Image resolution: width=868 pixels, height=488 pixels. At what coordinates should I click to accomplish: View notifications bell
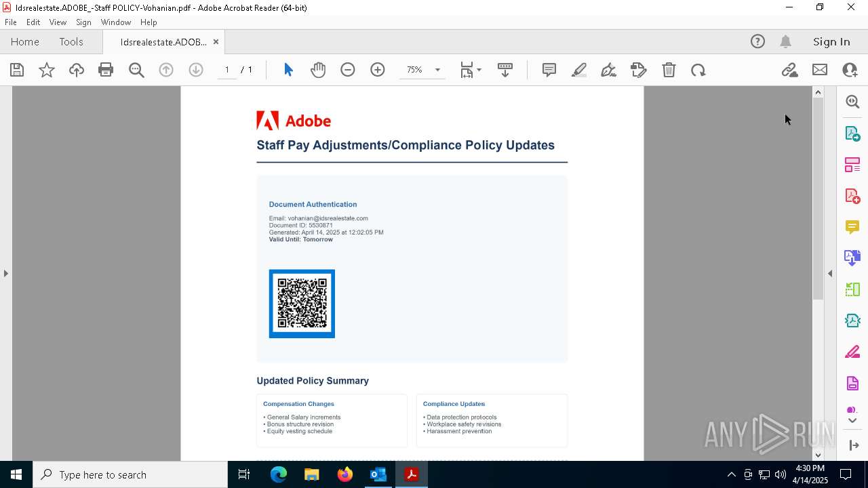click(786, 42)
